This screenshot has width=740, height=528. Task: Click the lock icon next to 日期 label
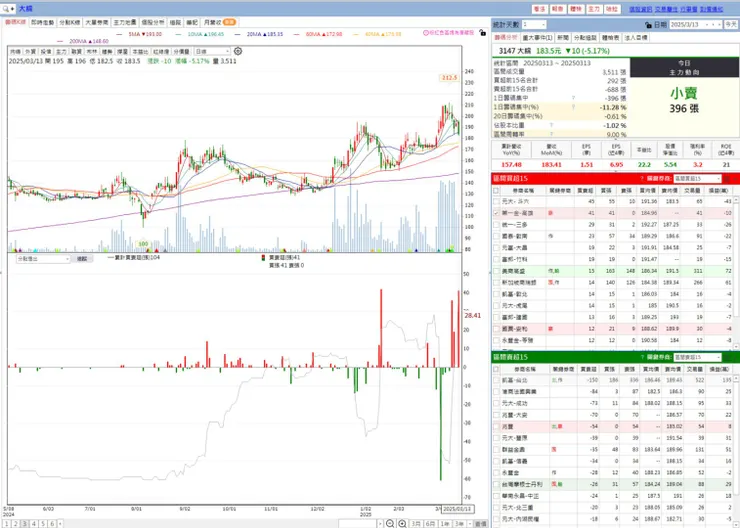[x=648, y=25]
